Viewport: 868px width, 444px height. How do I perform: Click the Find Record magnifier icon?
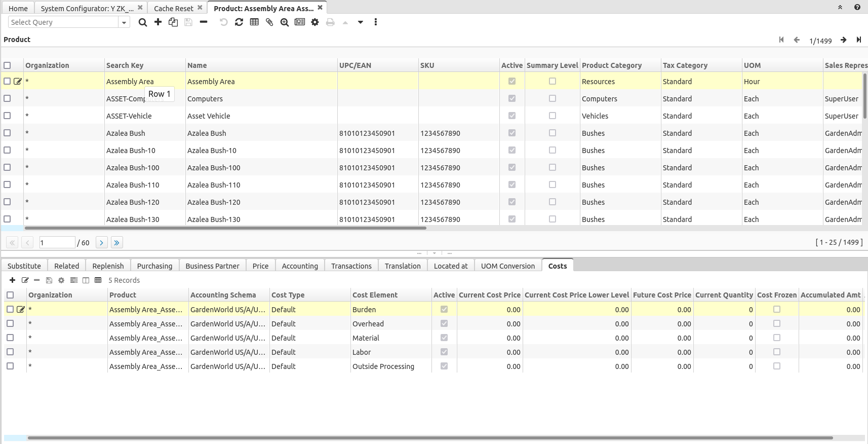click(x=143, y=22)
